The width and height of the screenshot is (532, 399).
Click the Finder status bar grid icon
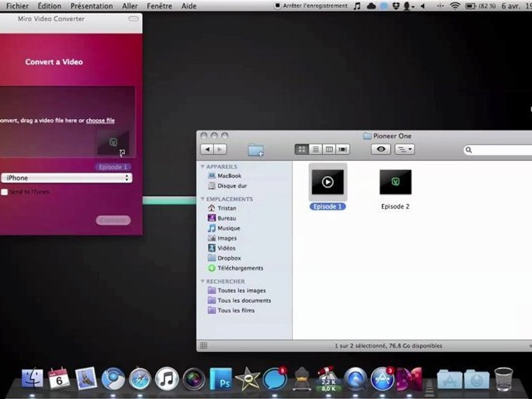(203, 345)
